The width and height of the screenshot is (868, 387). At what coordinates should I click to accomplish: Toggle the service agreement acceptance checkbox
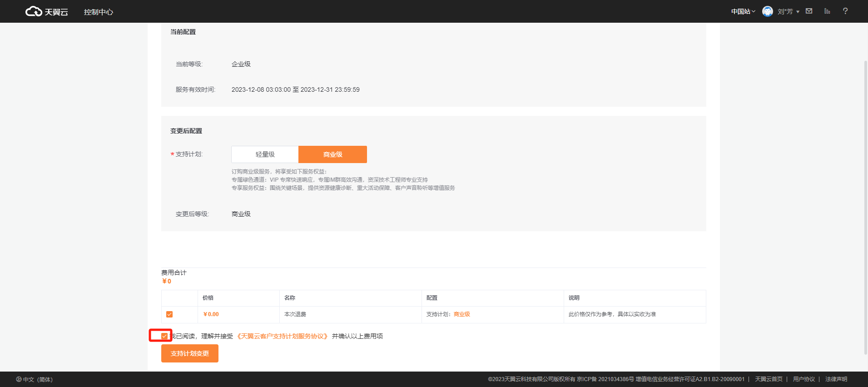(x=164, y=336)
